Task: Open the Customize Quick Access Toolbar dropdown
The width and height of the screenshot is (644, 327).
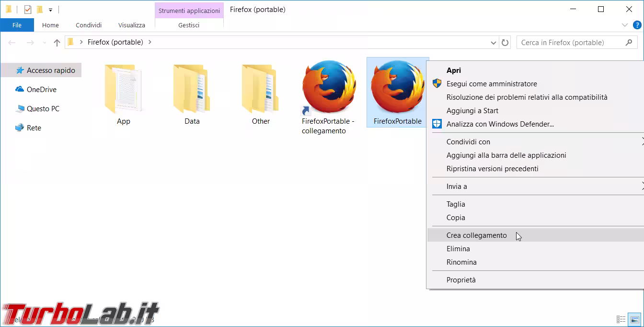Action: pos(50,10)
